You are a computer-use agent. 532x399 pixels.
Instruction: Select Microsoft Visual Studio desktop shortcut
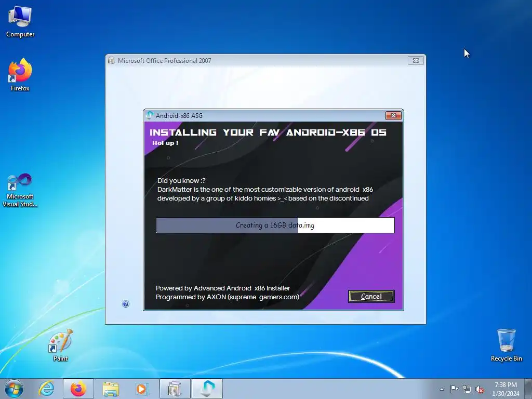(x=20, y=190)
